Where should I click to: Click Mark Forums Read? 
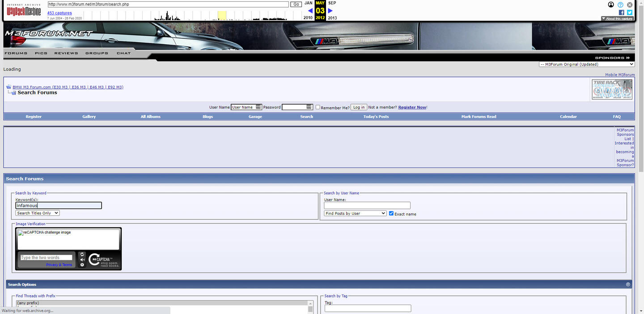click(479, 117)
